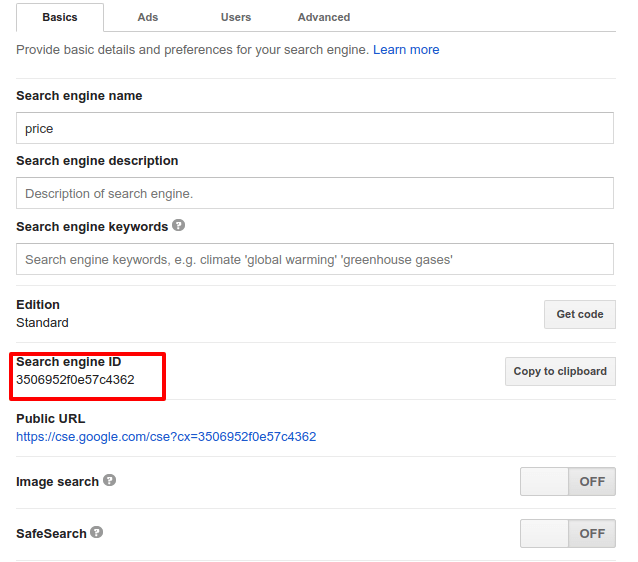Click the help icon next to Search engine keywords
The height and width of the screenshot is (562, 638).
point(179,226)
